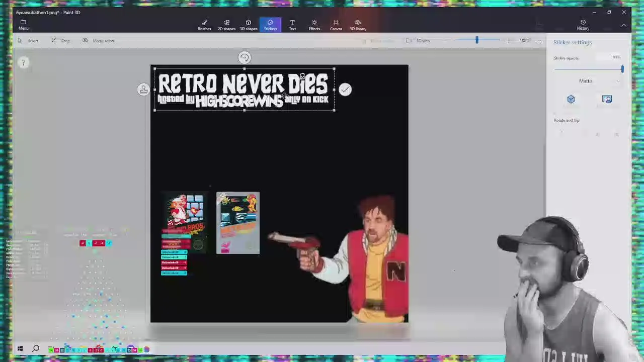Open the 3D shapes tab
Viewport: 644px width, 362px height.
248,25
